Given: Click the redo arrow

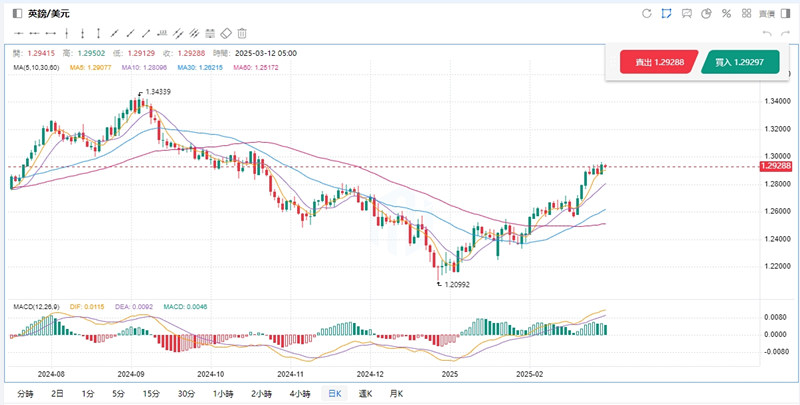Looking at the screenshot, I should coord(784,34).
